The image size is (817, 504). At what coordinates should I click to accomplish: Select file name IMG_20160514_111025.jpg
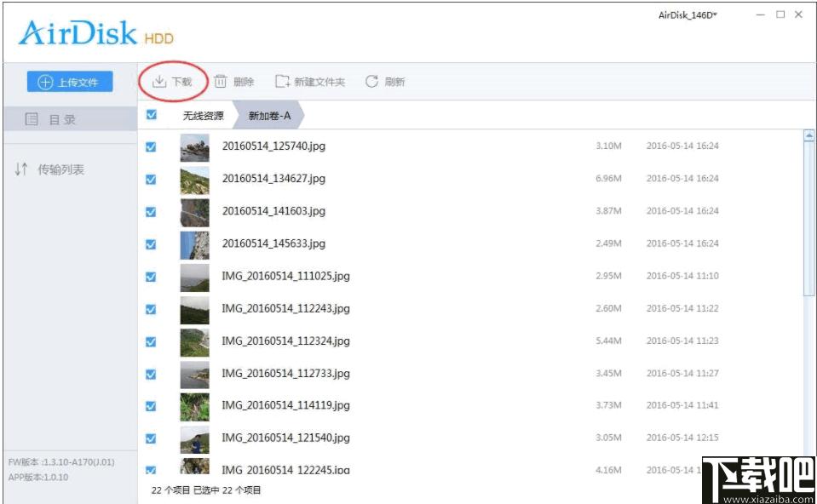point(285,276)
